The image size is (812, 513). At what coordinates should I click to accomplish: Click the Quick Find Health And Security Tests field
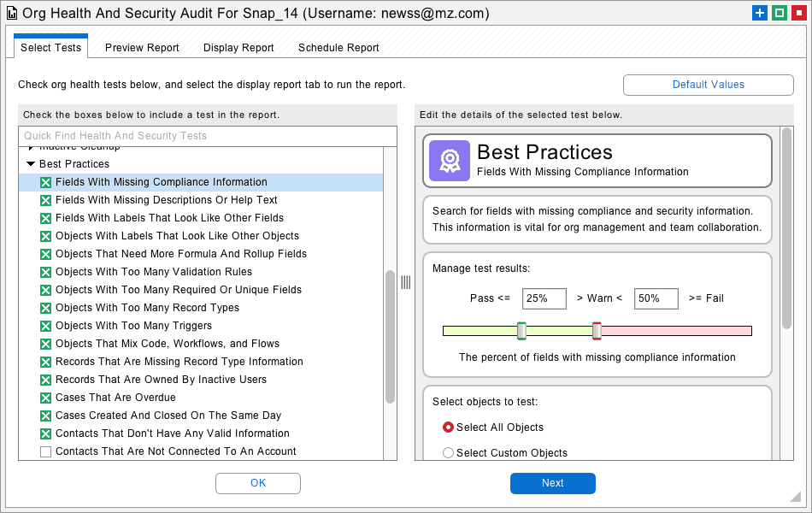pyautogui.click(x=208, y=136)
